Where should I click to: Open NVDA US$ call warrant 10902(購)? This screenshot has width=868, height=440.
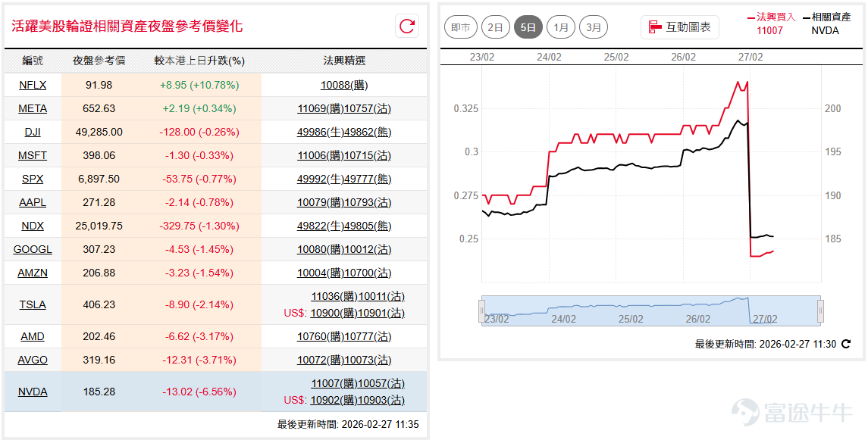click(334, 400)
